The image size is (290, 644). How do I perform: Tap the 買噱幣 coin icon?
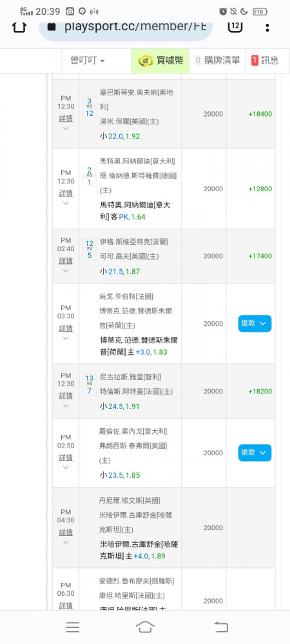[145, 61]
